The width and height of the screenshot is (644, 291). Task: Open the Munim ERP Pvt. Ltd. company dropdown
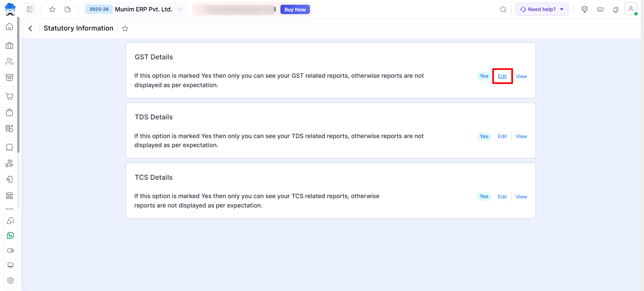click(180, 9)
